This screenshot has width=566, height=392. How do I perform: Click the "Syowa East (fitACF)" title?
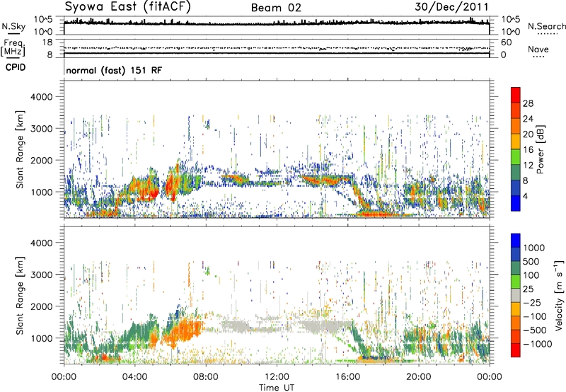click(x=127, y=6)
